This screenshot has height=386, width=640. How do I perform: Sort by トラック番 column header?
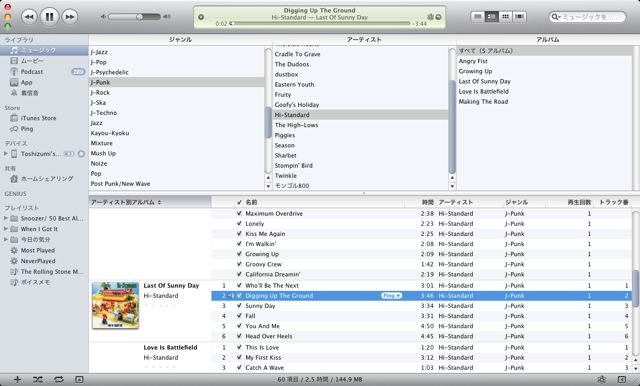point(613,202)
